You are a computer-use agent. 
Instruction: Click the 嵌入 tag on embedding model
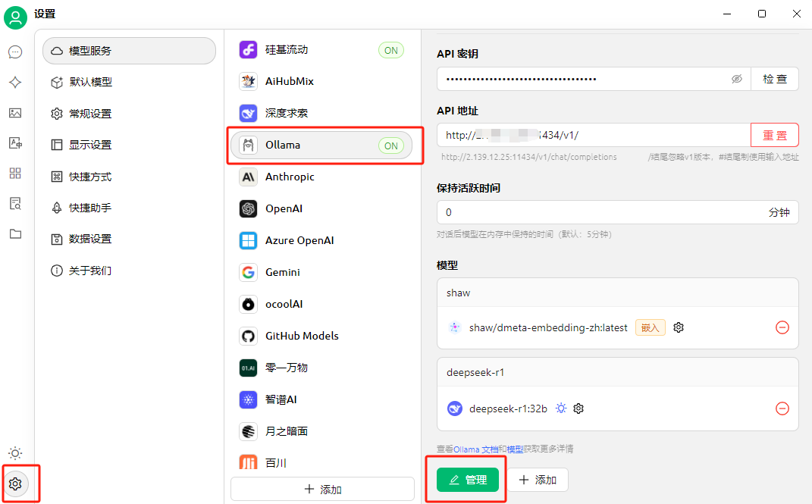(x=650, y=327)
